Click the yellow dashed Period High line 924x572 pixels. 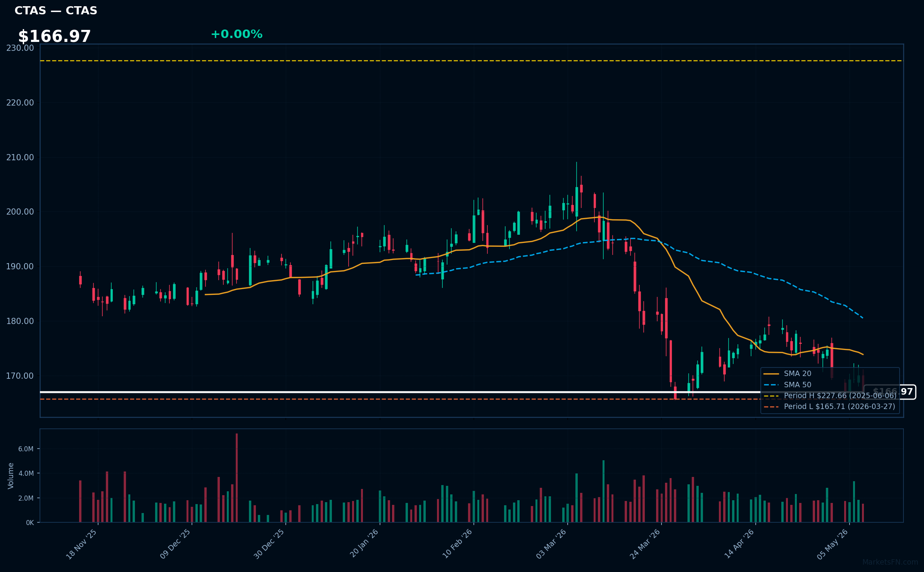pos(471,61)
